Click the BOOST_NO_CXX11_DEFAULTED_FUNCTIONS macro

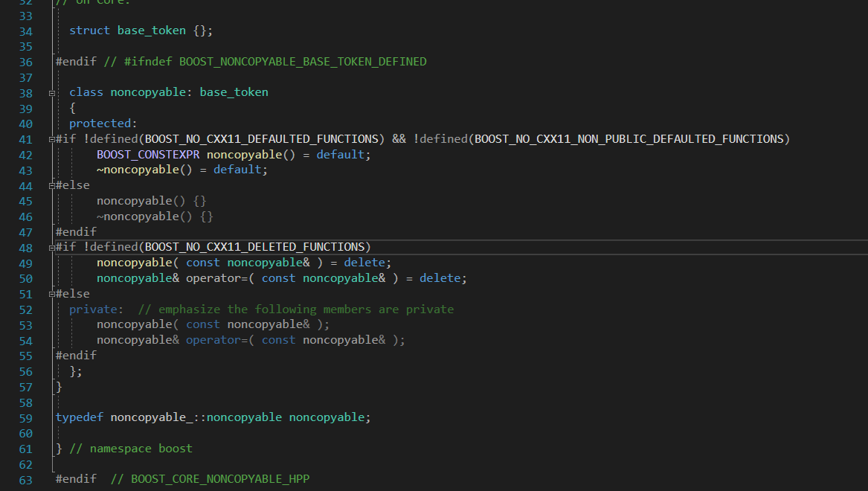pos(261,139)
